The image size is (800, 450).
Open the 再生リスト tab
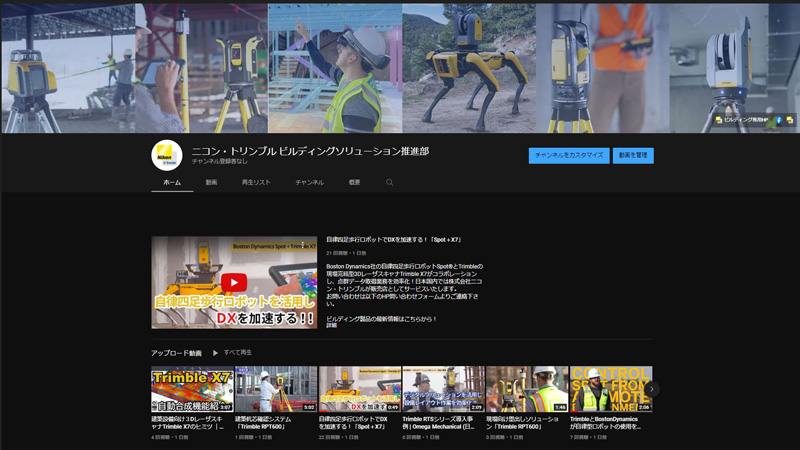[256, 182]
